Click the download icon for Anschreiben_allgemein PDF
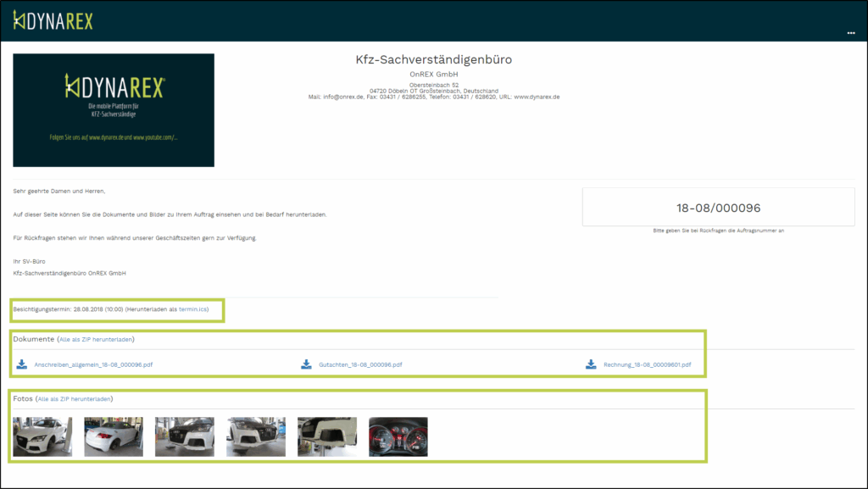This screenshot has width=868, height=489. pos(22,365)
